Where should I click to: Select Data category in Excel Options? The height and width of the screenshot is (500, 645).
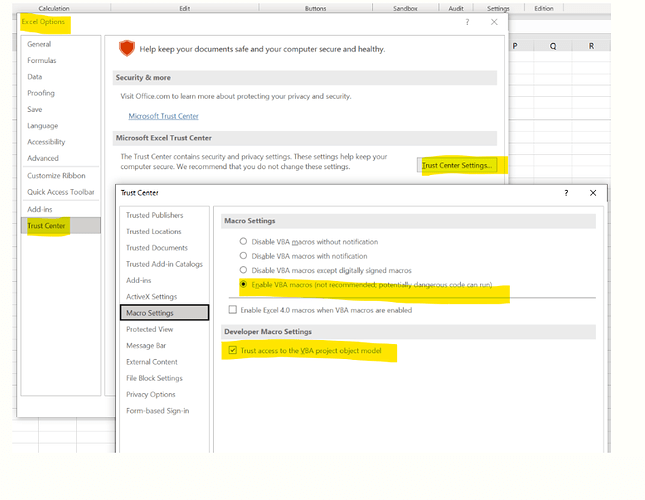pyautogui.click(x=35, y=76)
